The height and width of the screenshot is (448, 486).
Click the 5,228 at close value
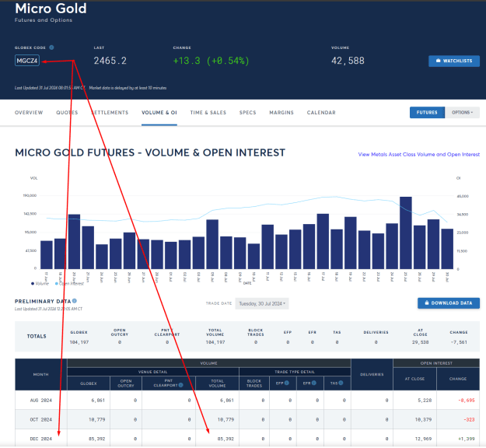click(x=425, y=401)
